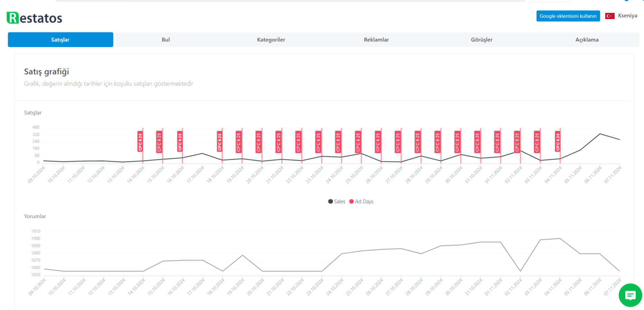Screen dimensions: 644x310
Task: Select the CPC 9.25 flag above 04.11.2024
Action: (x=558, y=141)
